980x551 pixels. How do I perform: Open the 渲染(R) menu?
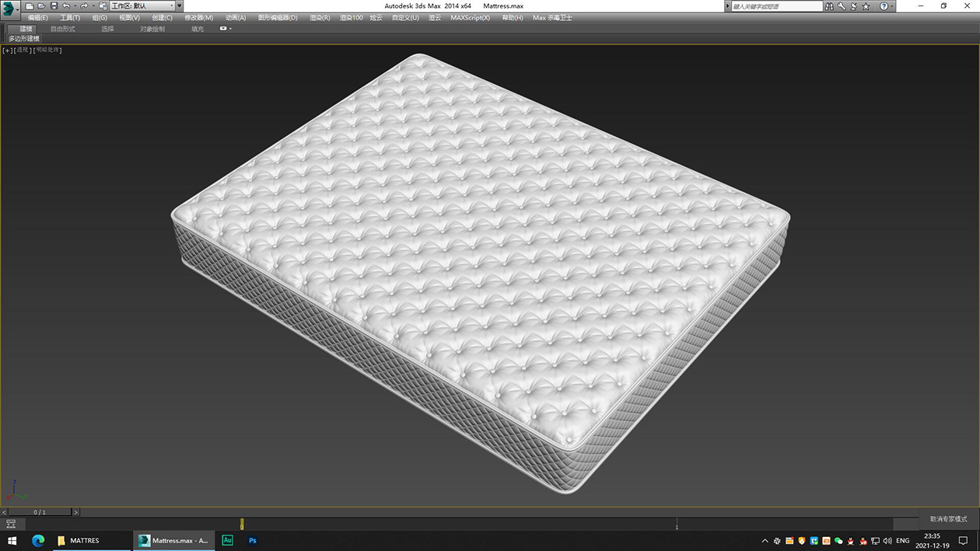[320, 17]
